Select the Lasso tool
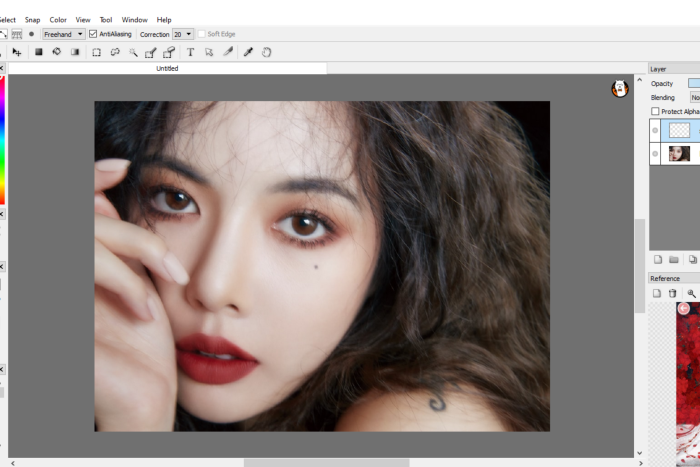Image resolution: width=700 pixels, height=467 pixels. [115, 53]
